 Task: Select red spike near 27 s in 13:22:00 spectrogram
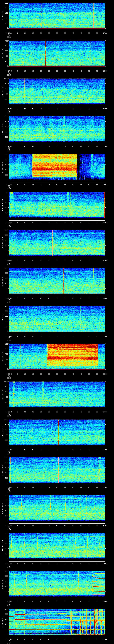click(52, 243)
